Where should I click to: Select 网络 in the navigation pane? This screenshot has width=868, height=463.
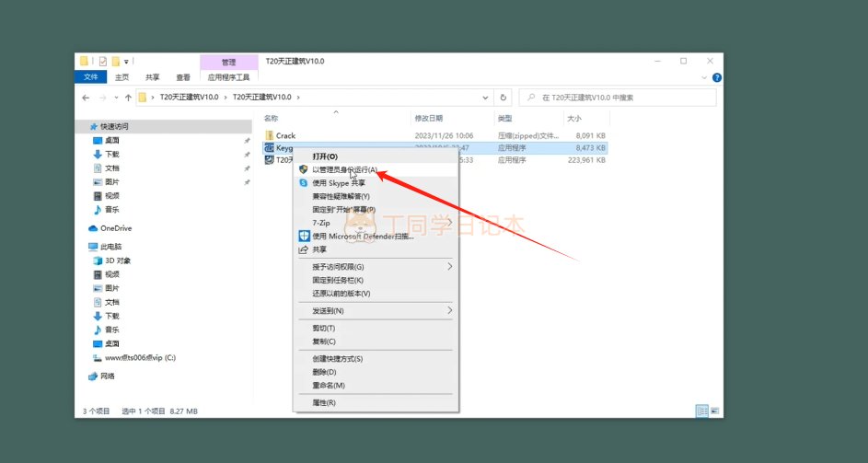108,376
